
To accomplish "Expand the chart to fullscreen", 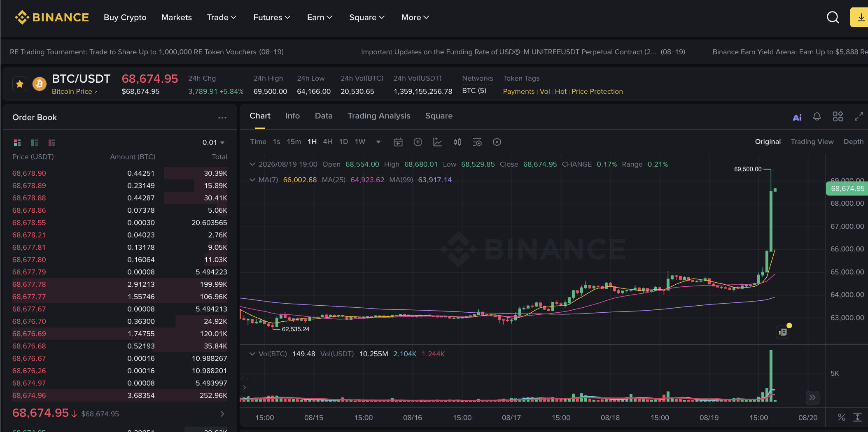I will click(859, 116).
